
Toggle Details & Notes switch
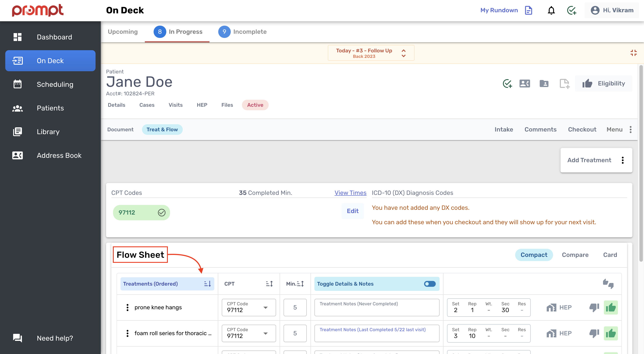[429, 284]
